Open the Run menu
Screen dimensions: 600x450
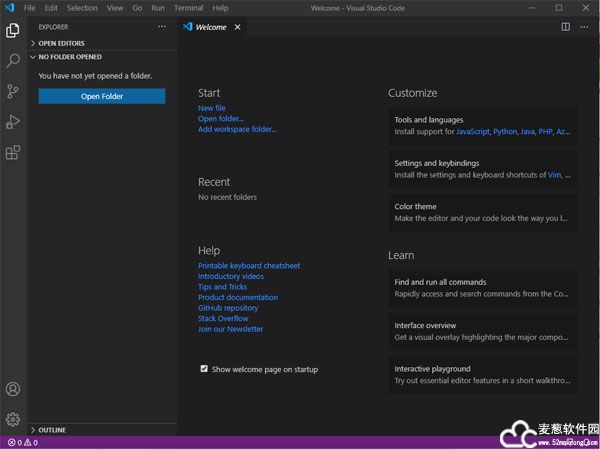point(158,8)
